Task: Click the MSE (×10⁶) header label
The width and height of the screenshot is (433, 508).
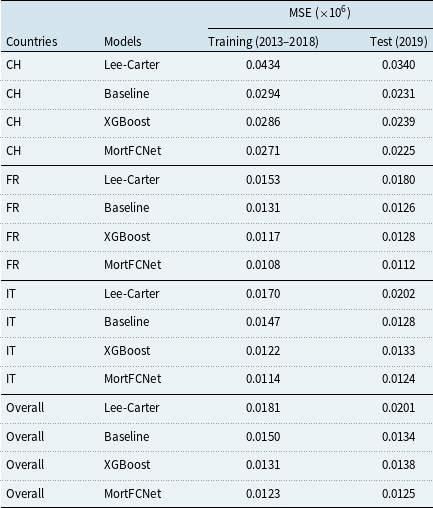Action: pos(320,13)
